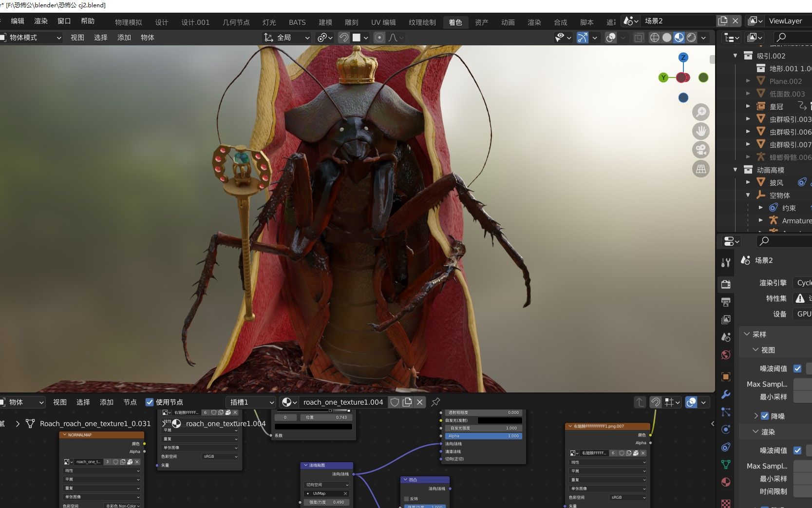Duplicate the roach_one_texture1.004 material
The height and width of the screenshot is (508, 812).
point(407,402)
